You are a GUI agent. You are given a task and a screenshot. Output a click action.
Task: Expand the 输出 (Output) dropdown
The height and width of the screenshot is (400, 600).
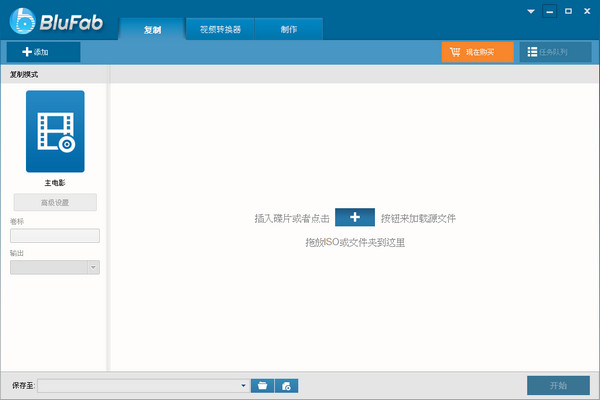coord(93,267)
